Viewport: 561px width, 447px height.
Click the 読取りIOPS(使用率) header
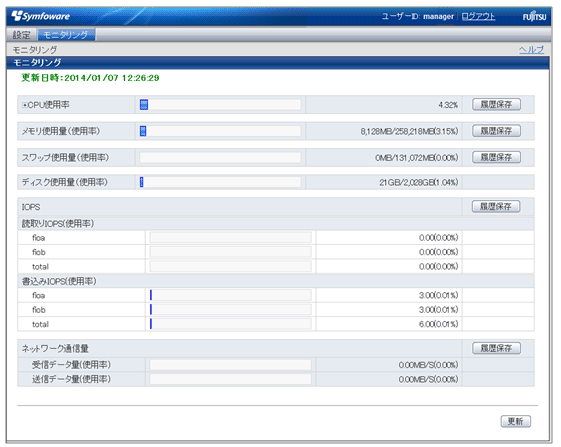tap(58, 224)
